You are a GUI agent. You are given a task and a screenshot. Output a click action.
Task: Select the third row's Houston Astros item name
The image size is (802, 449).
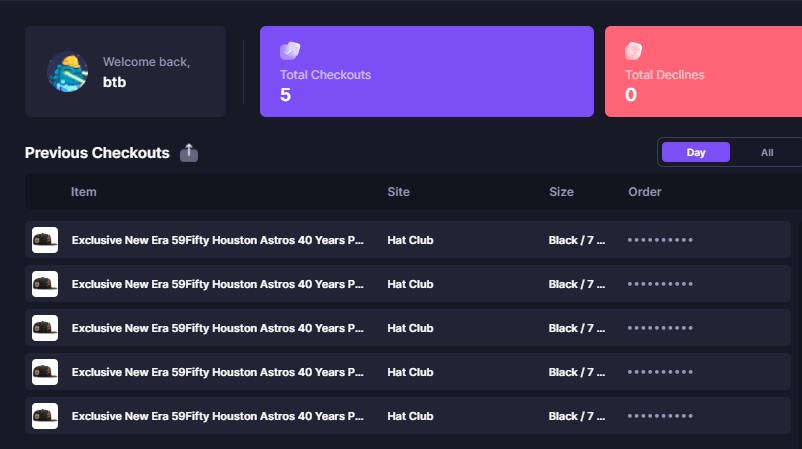[x=217, y=328]
